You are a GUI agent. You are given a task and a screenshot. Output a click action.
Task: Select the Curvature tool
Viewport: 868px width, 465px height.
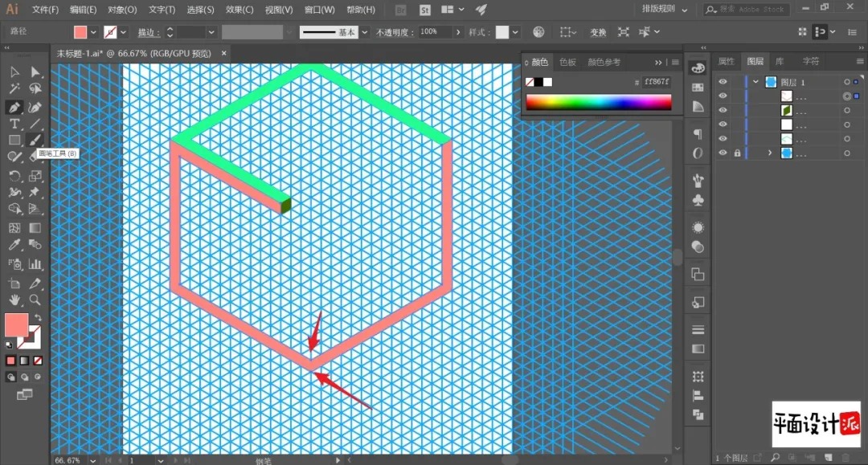(35, 108)
